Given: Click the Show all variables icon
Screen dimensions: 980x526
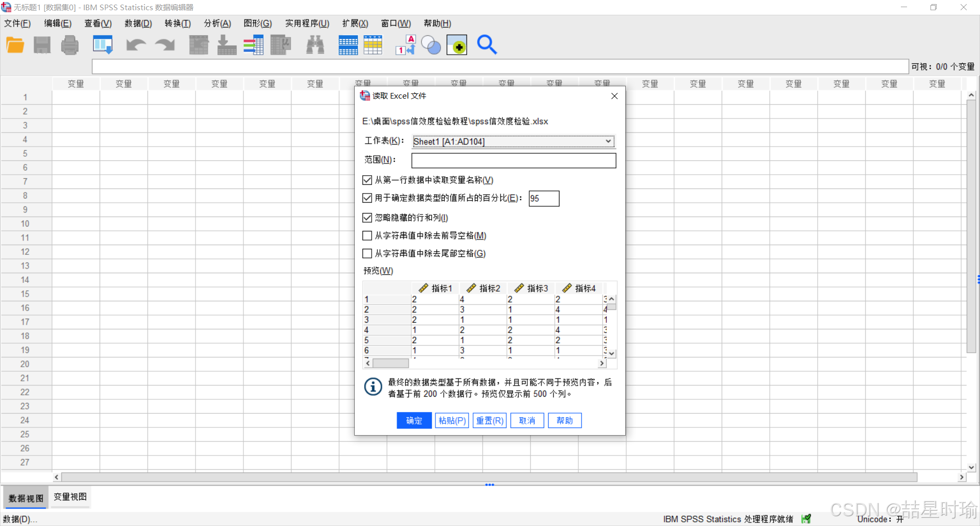Looking at the screenshot, I should click(457, 45).
